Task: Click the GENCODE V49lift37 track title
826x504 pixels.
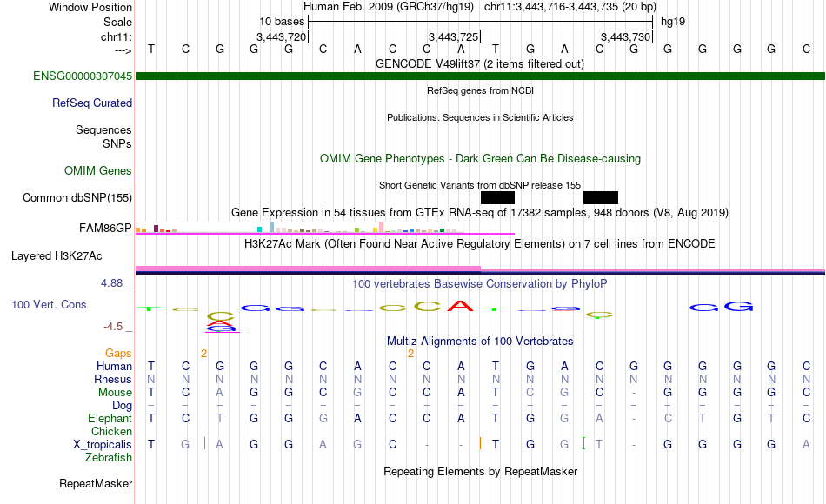Action: coord(479,63)
